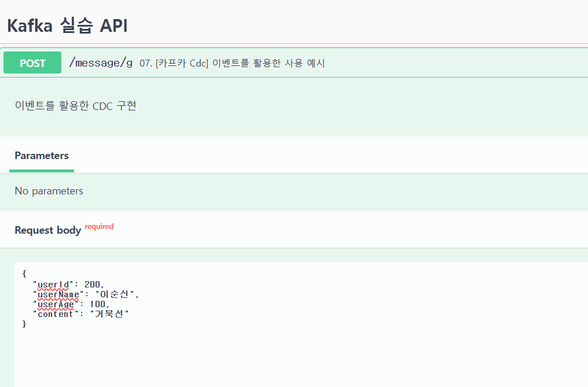Click the /message/g endpoint path
Image resolution: width=588 pixels, height=387 pixels.
click(101, 62)
